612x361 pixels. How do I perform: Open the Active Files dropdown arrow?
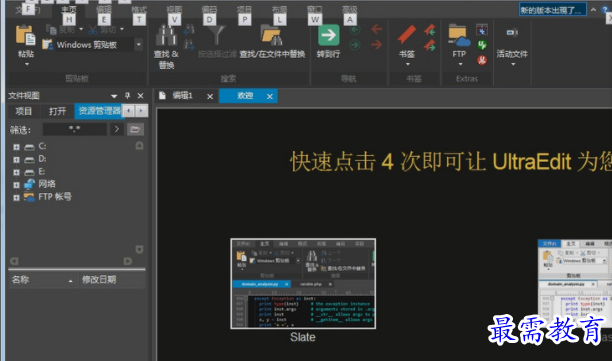point(513,64)
